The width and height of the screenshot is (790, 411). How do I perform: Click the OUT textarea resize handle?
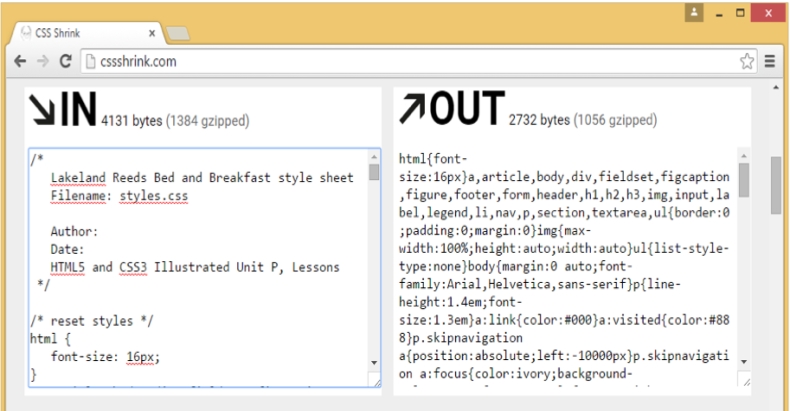tap(745, 380)
